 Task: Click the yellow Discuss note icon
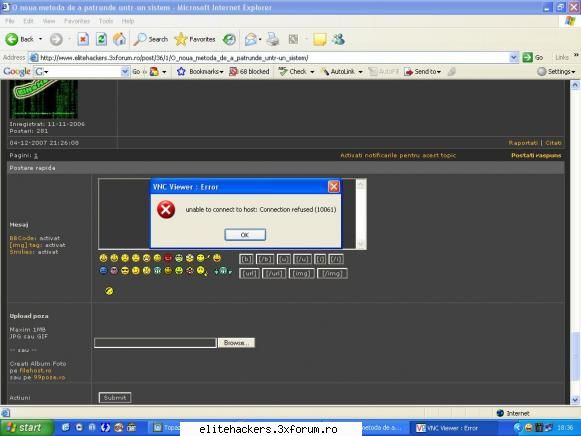pos(319,39)
